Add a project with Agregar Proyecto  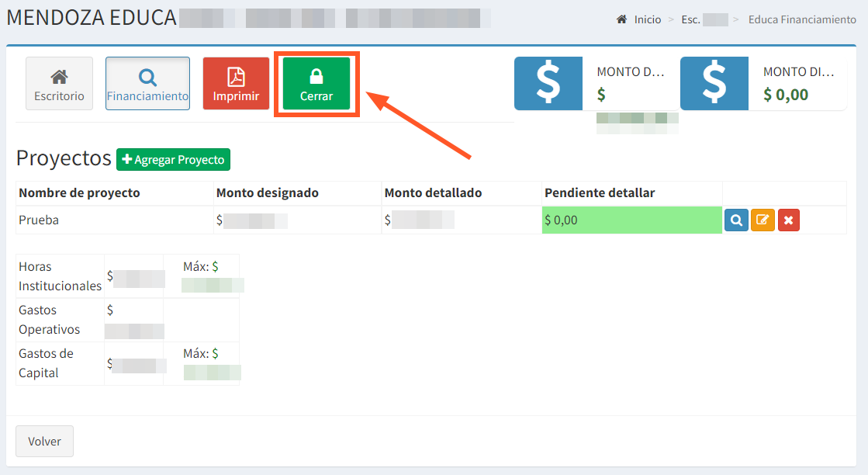coord(173,159)
